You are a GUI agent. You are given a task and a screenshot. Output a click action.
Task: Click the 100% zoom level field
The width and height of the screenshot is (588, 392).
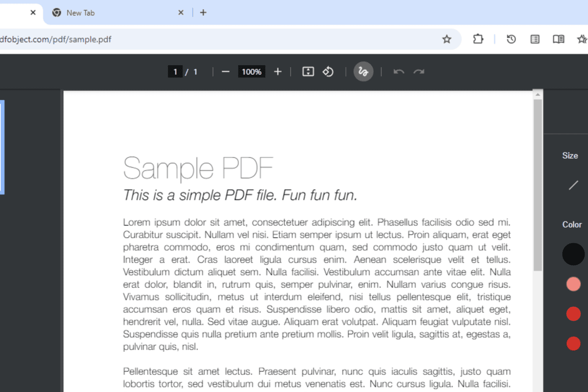pos(252,72)
